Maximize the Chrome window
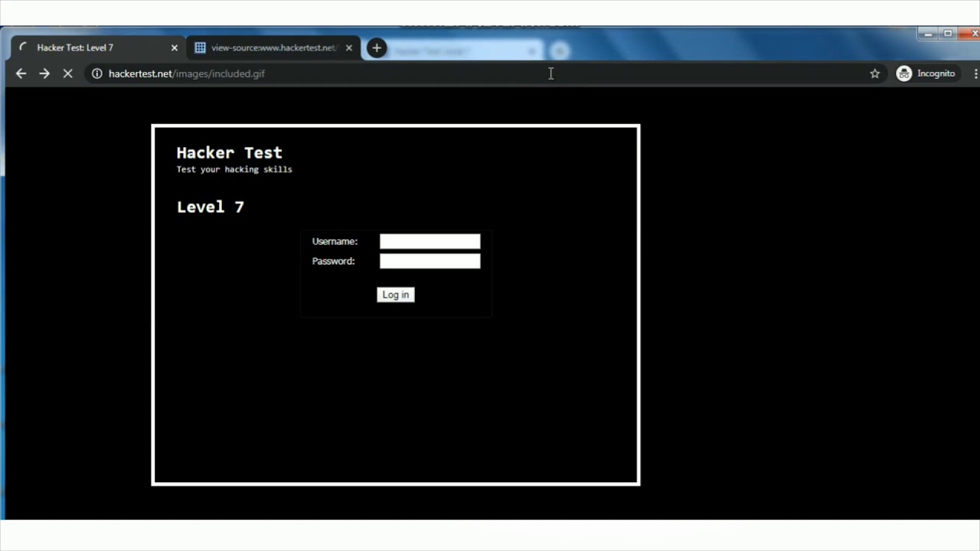The height and width of the screenshot is (551, 980). (x=948, y=34)
